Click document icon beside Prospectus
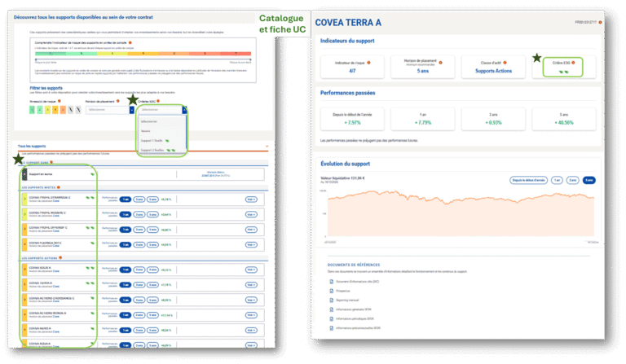The image size is (626, 364). [332, 291]
